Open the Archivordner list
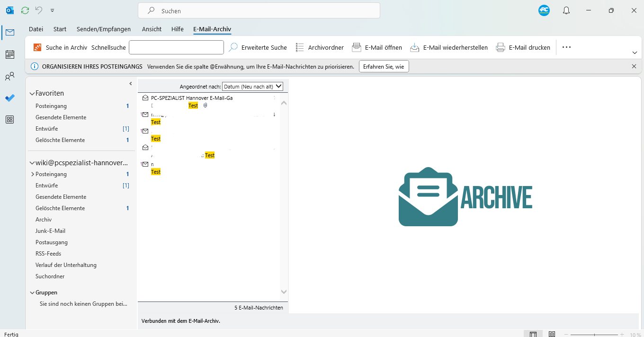Screen dimensions: 644x337 (320, 47)
